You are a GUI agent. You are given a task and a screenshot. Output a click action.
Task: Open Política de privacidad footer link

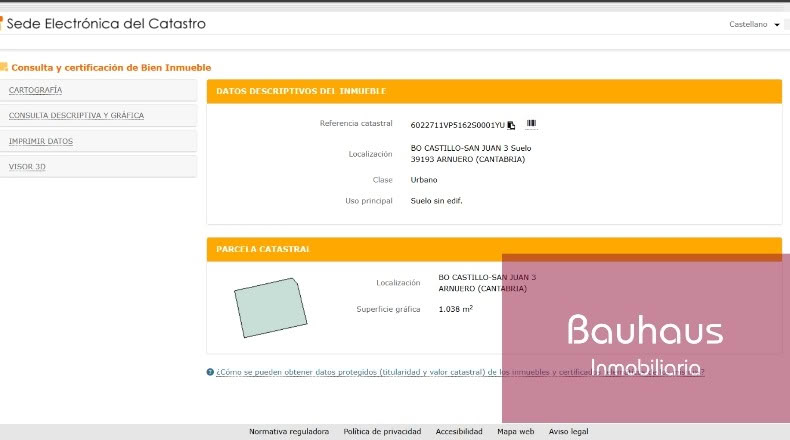382,431
